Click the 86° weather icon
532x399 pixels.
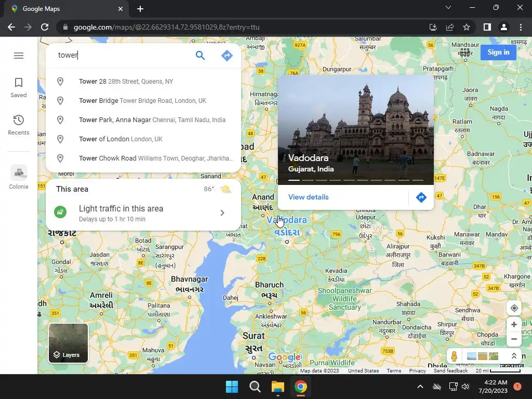click(225, 189)
